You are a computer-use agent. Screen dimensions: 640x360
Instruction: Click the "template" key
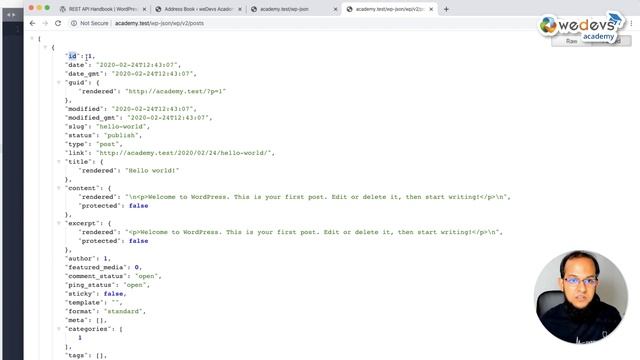pyautogui.click(x=84, y=302)
